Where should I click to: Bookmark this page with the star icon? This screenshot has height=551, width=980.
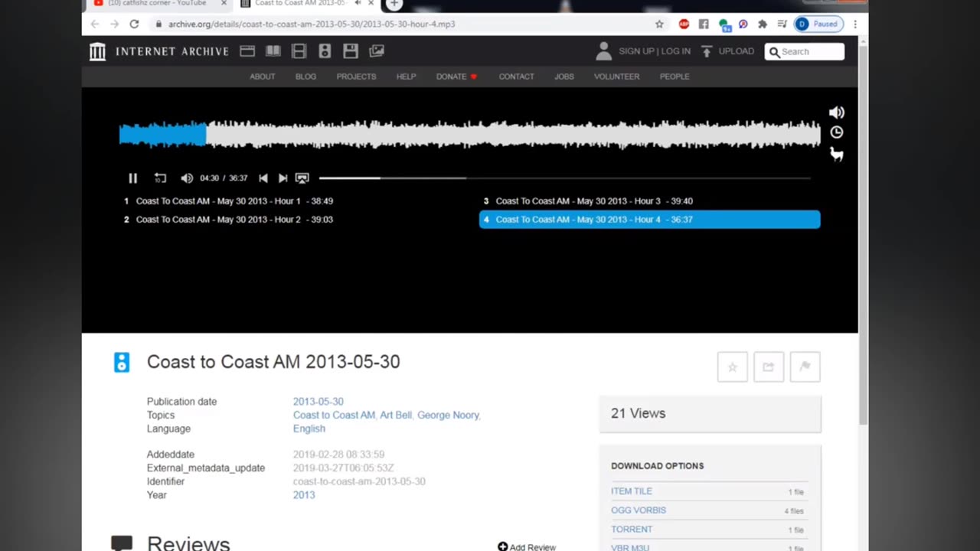coord(659,24)
